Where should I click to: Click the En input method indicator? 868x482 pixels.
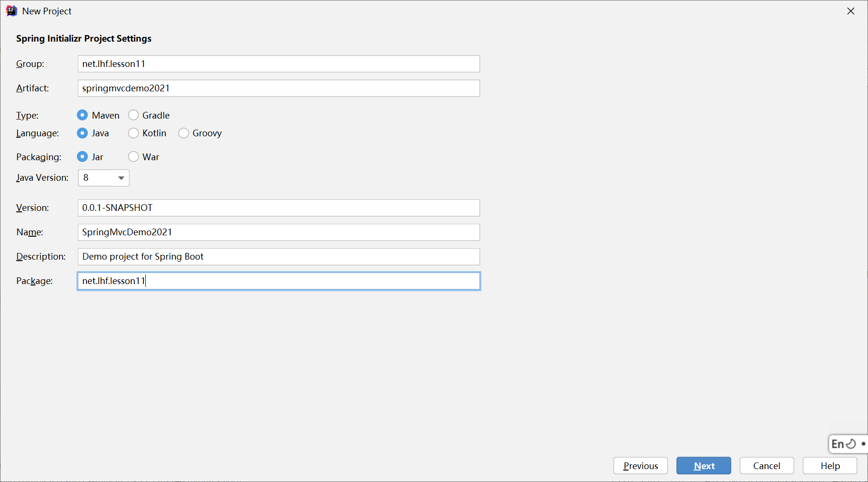click(x=837, y=444)
